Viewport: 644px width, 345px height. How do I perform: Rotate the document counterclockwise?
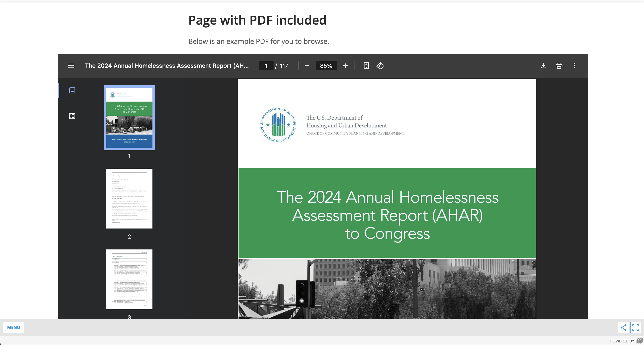(380, 66)
